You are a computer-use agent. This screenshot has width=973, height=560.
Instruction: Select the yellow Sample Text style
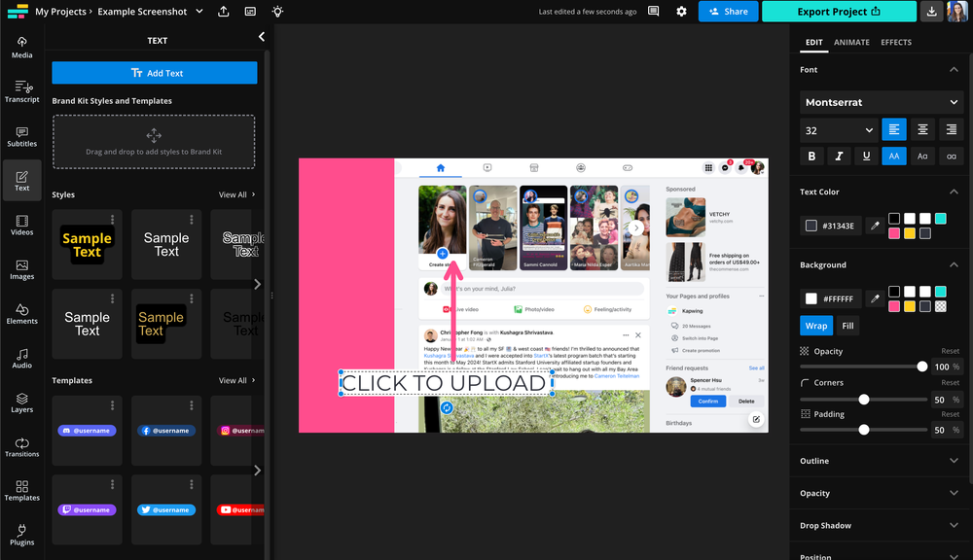pyautogui.click(x=87, y=244)
